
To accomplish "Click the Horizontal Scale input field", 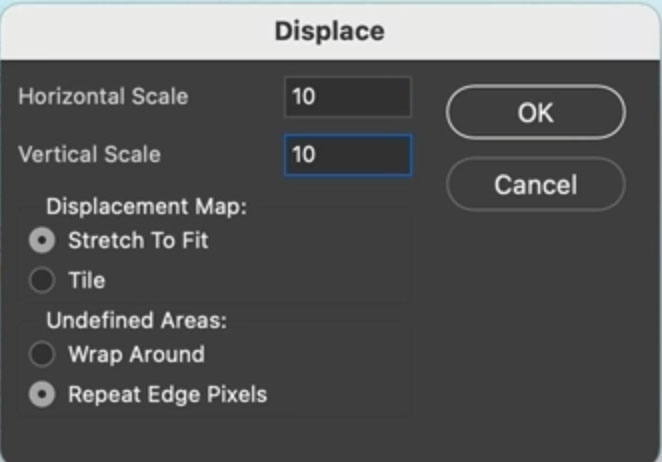I will coord(347,97).
